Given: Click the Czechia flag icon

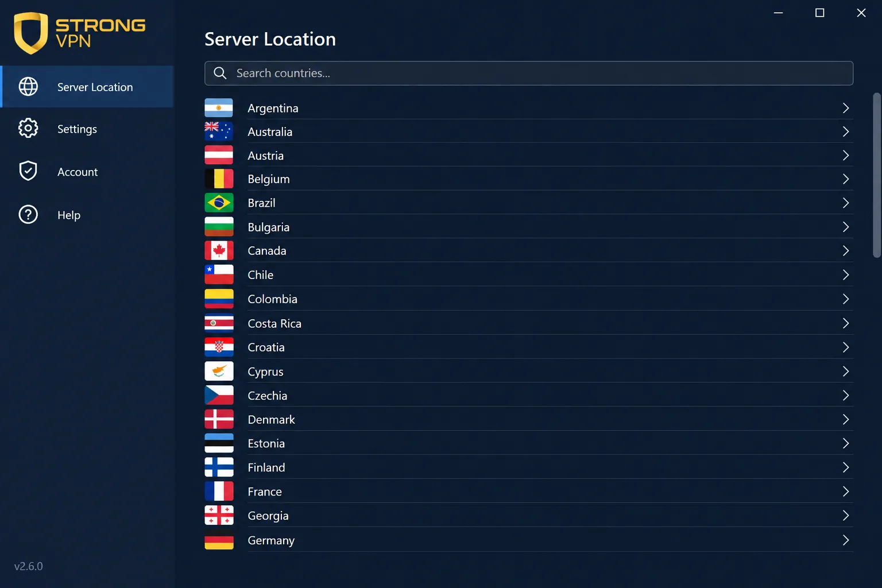Looking at the screenshot, I should [x=219, y=395].
